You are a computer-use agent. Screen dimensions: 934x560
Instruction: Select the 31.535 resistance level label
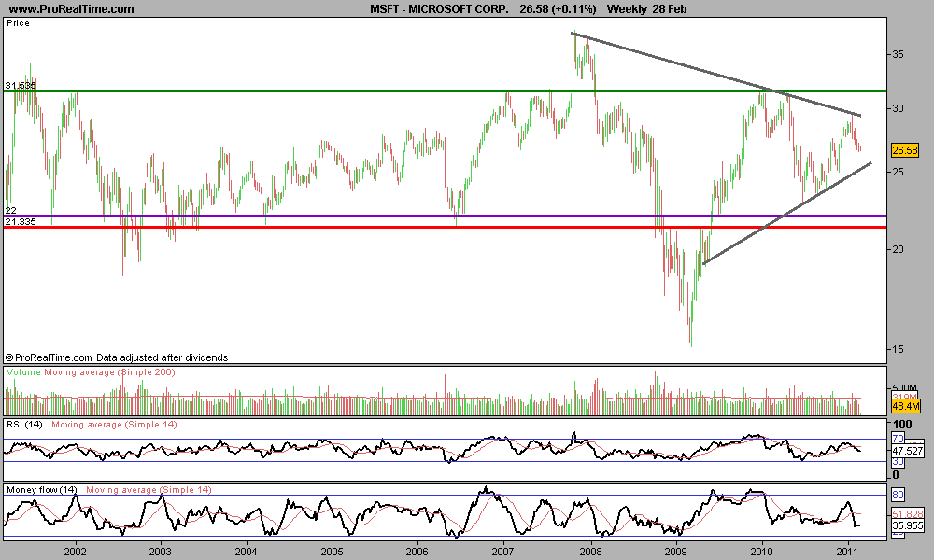tap(21, 86)
